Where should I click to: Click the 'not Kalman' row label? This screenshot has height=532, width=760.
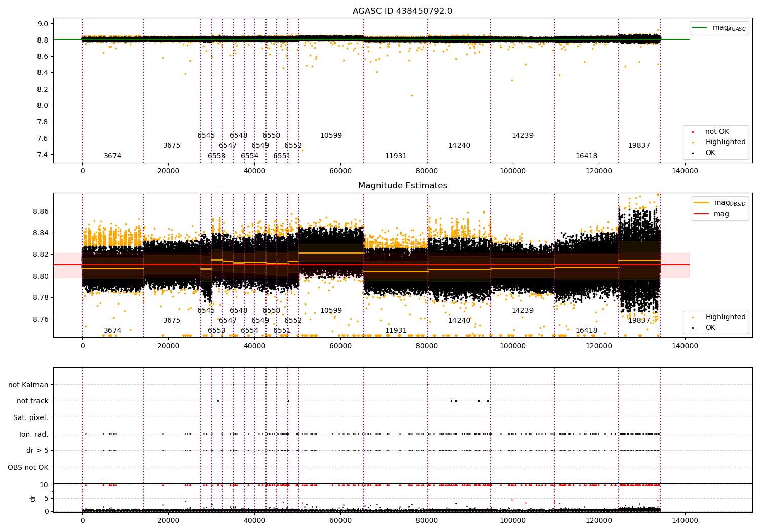[28, 385]
